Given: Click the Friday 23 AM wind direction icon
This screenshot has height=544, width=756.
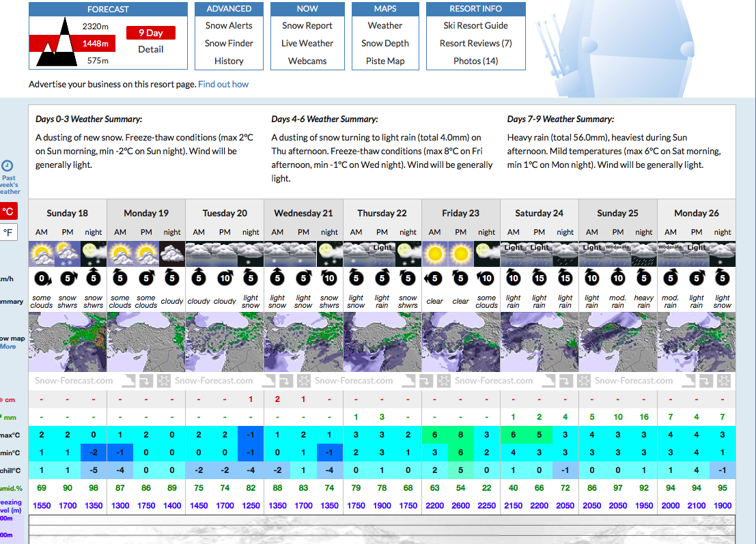Looking at the screenshot, I should [x=434, y=278].
